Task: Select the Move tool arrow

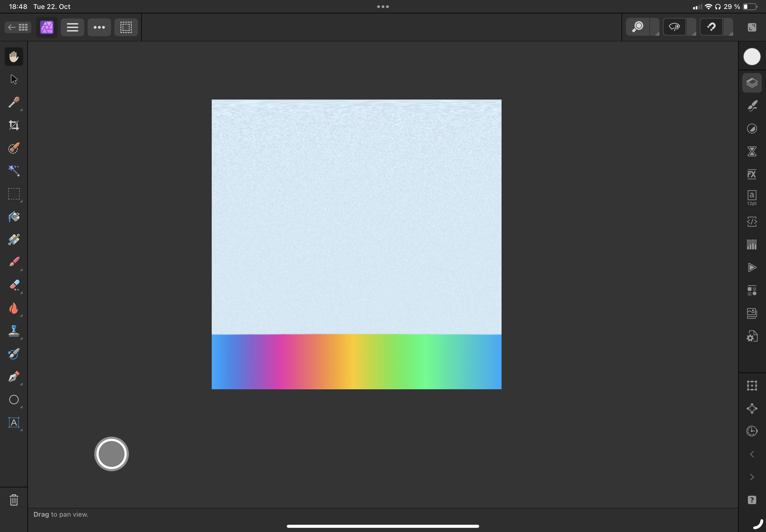Action: pyautogui.click(x=14, y=79)
